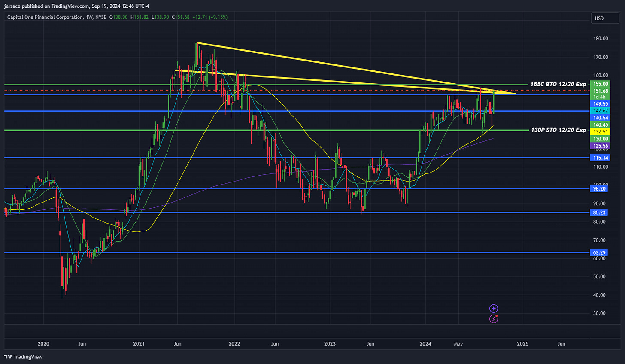Viewport: 625px width, 364px height.
Task: Click the 2021 label on time axis
Action: point(139,344)
